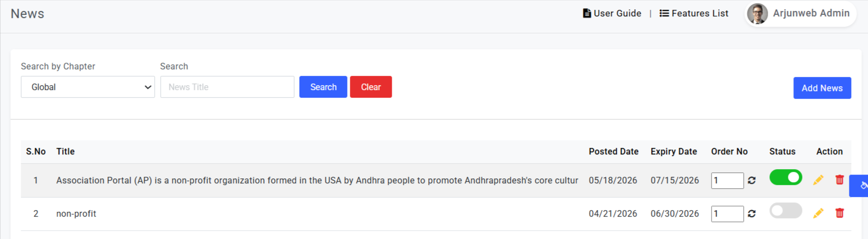Click the Search button

(x=323, y=87)
